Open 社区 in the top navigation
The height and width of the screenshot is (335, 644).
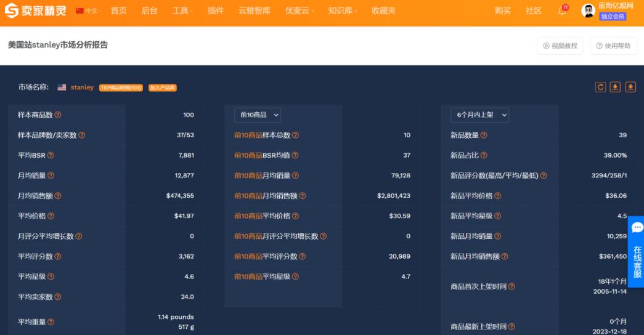(x=534, y=10)
